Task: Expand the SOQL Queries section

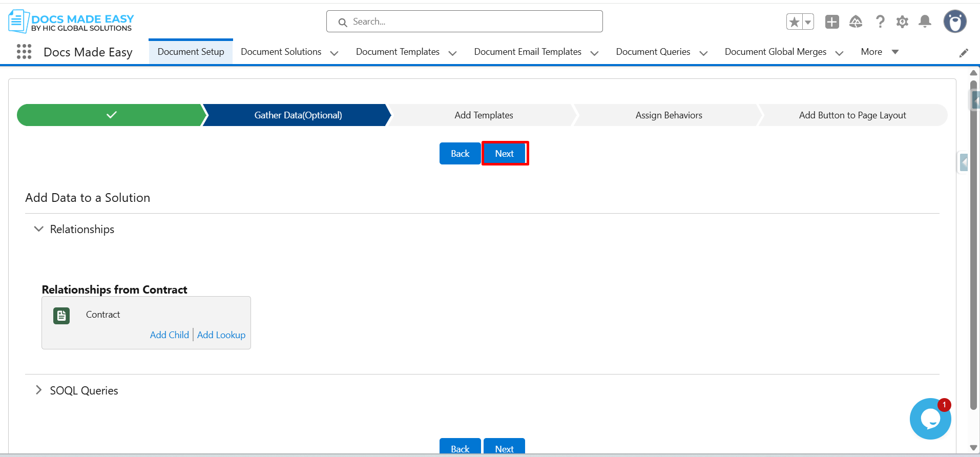Action: point(38,390)
